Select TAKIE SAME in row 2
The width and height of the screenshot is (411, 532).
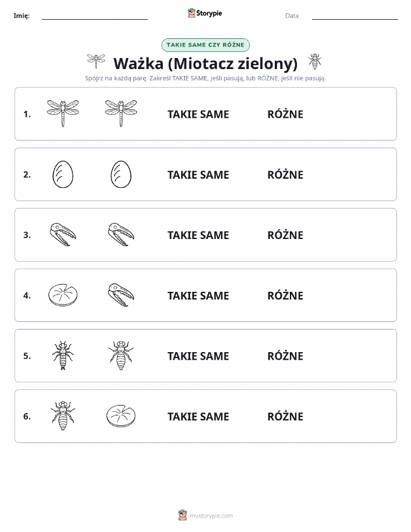click(x=198, y=175)
